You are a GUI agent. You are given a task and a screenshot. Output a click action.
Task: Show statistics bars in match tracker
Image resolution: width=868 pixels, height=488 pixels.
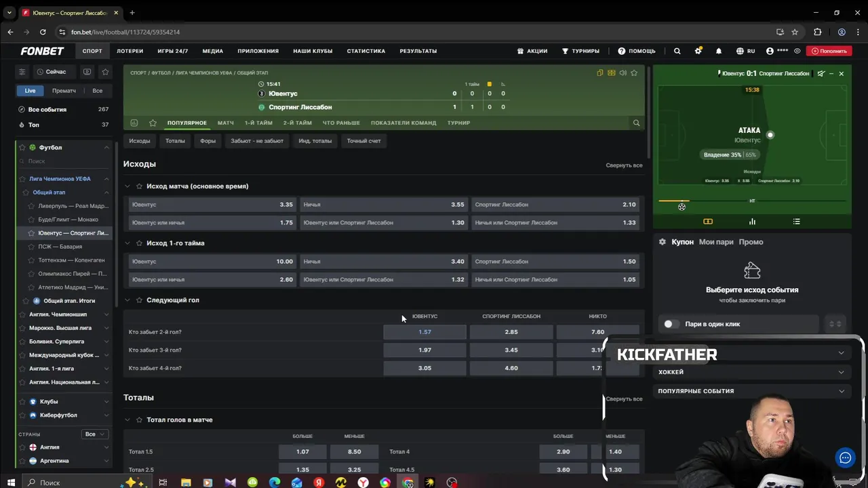[x=752, y=222]
